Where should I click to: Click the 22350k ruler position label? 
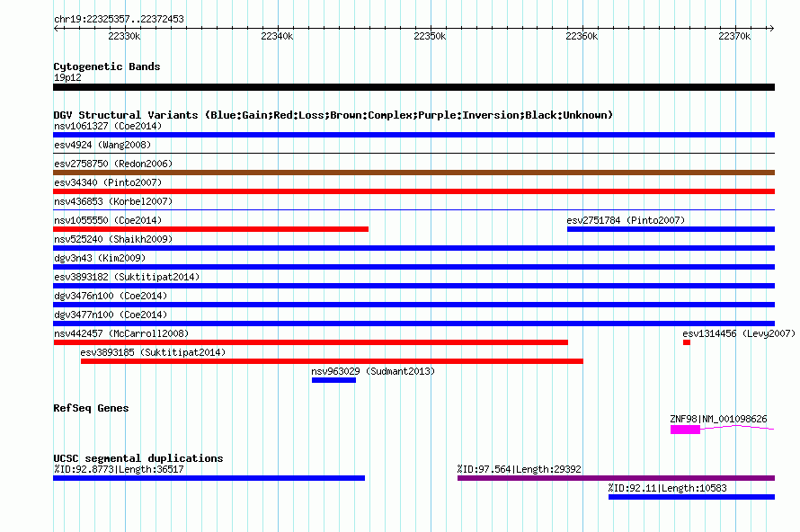coord(430,36)
